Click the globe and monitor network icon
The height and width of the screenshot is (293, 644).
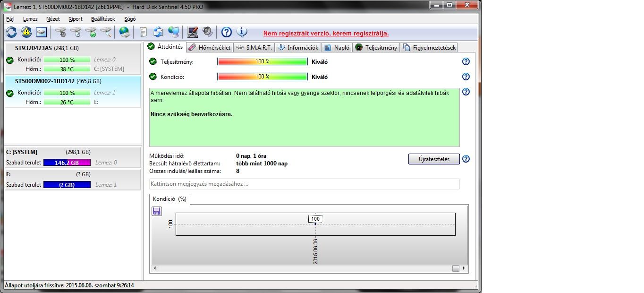(174, 32)
